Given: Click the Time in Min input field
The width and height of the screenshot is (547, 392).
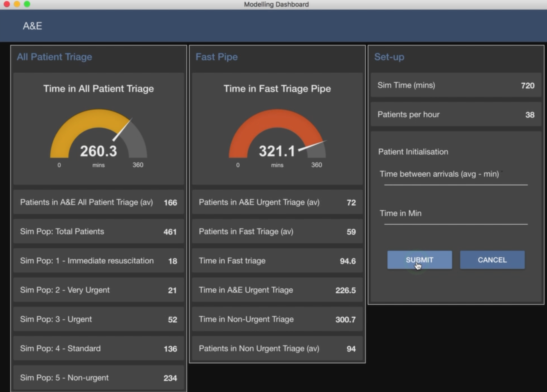Looking at the screenshot, I should click(455, 220).
